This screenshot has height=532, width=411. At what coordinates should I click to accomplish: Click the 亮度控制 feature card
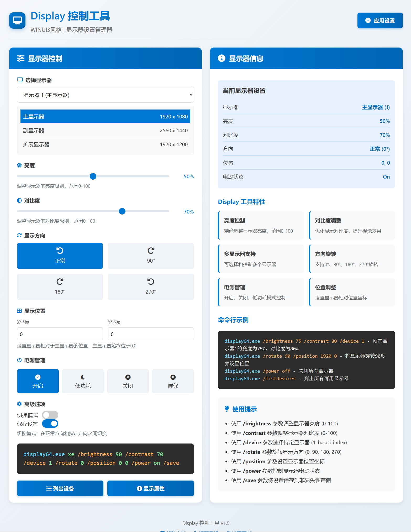[x=261, y=225]
